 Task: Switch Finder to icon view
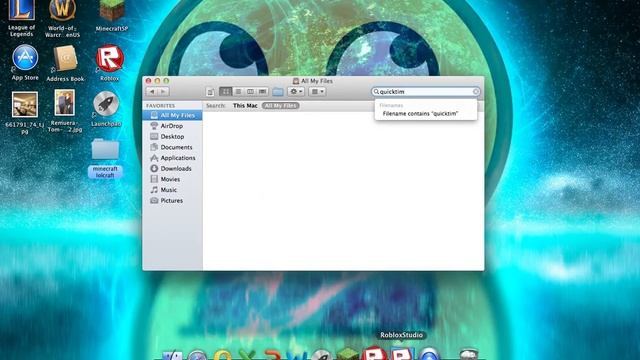pos(226,91)
